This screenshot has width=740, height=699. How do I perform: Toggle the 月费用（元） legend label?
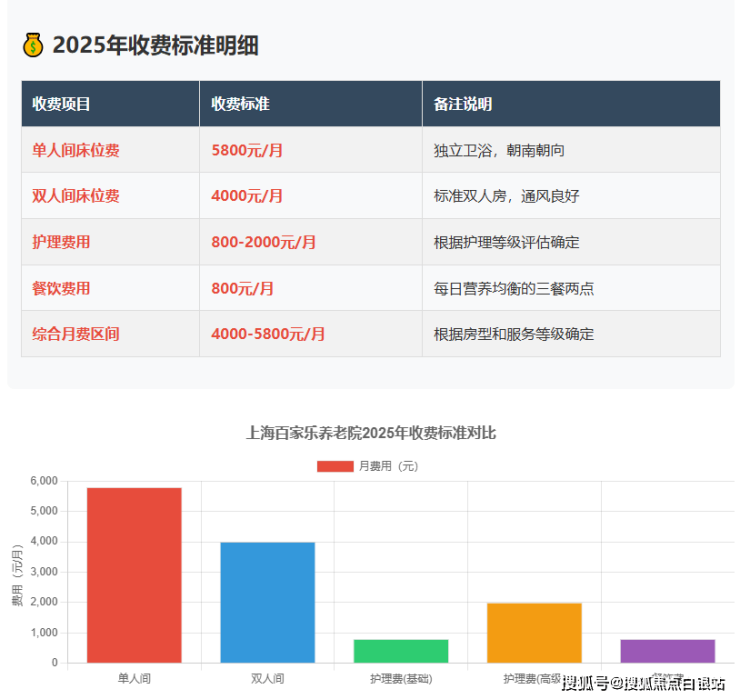tap(388, 466)
